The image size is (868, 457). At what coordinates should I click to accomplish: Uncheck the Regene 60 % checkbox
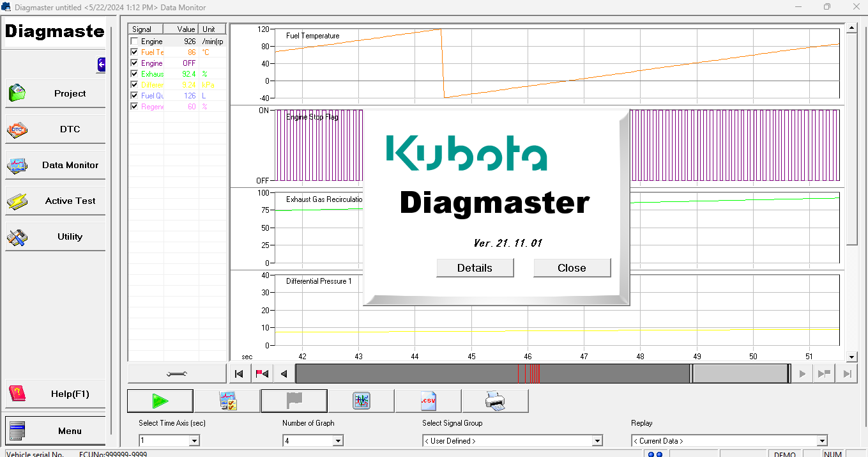134,107
